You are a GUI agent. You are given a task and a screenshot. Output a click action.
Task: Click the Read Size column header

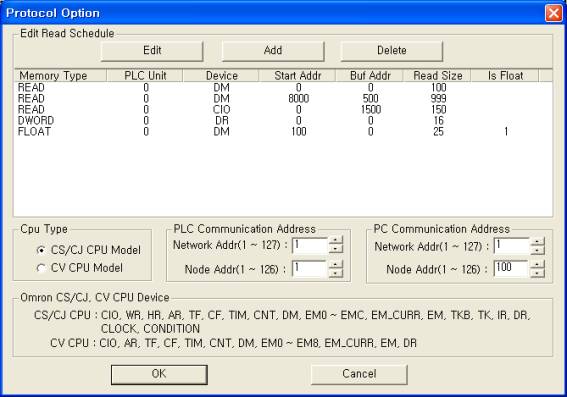click(x=437, y=76)
